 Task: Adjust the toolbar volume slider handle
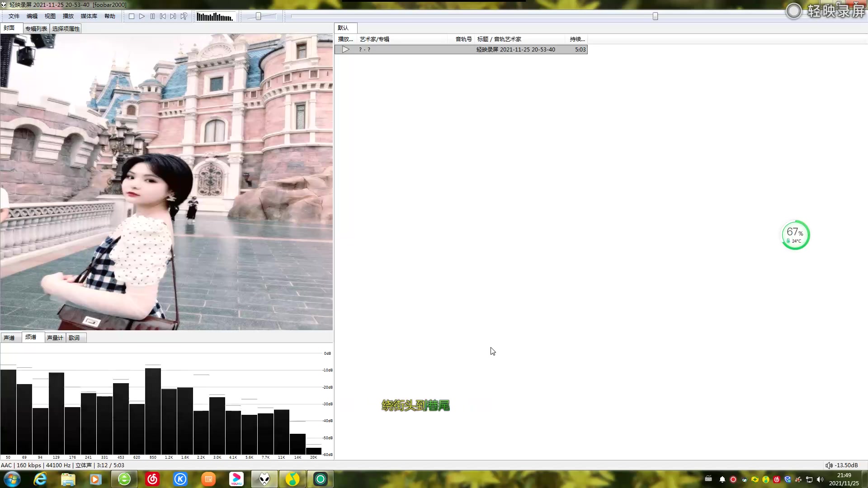point(258,16)
